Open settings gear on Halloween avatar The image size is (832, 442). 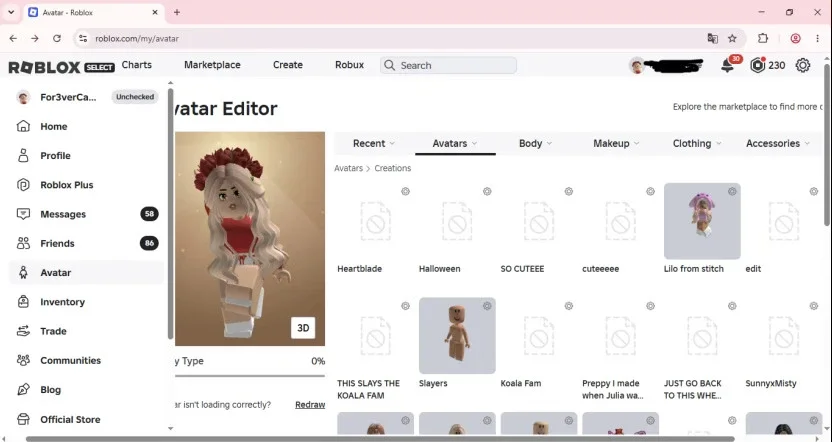coord(487,192)
